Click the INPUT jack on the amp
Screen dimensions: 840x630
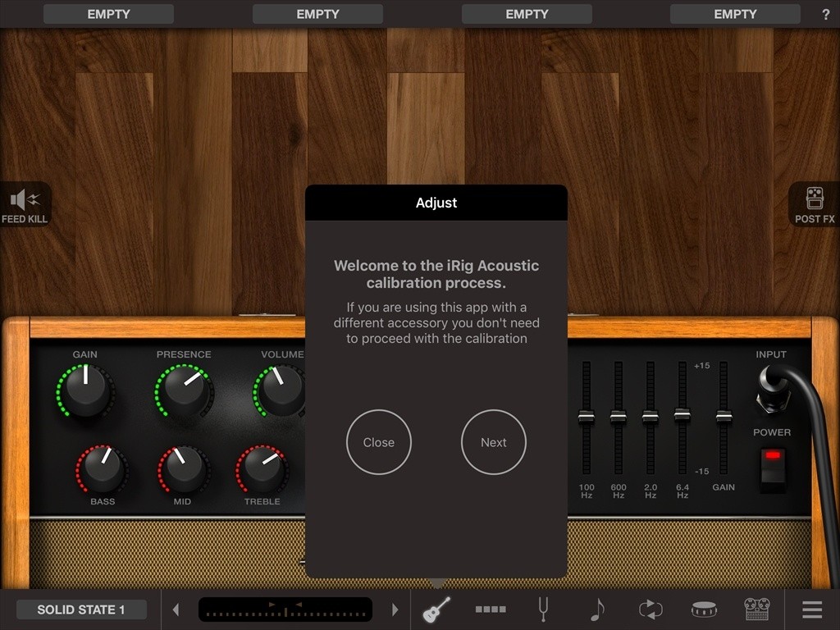tap(772, 389)
